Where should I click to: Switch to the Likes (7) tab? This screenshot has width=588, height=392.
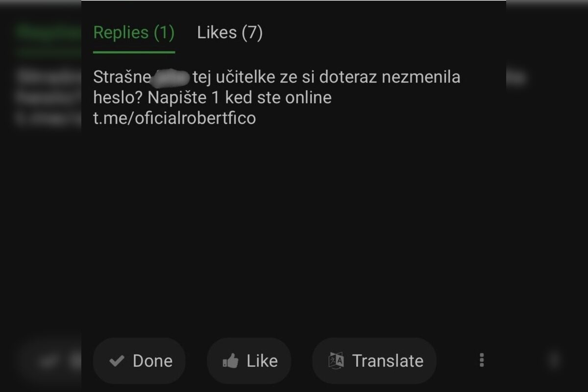tap(229, 32)
